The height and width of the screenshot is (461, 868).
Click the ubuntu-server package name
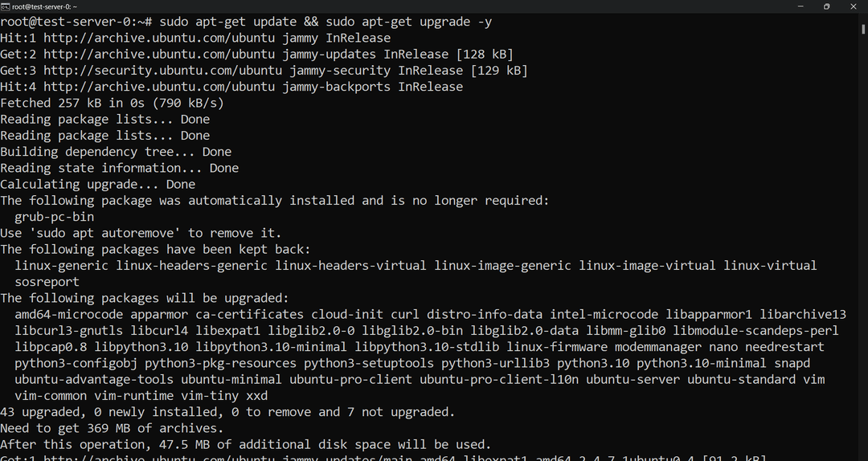point(636,379)
